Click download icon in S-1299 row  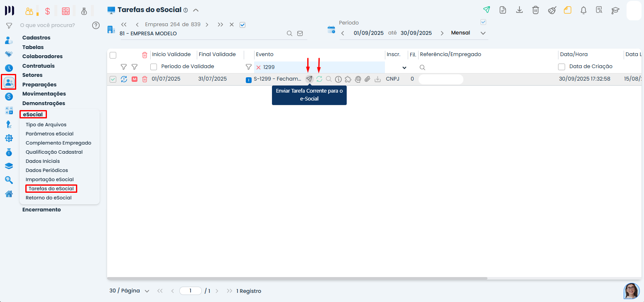coord(377,79)
